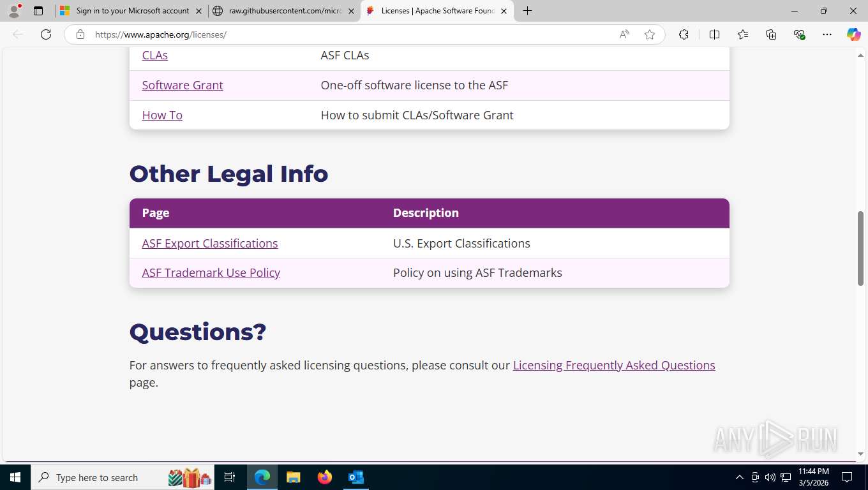Click the page scrollbar thumb
Screen dimensions: 868x490
(x=860, y=248)
